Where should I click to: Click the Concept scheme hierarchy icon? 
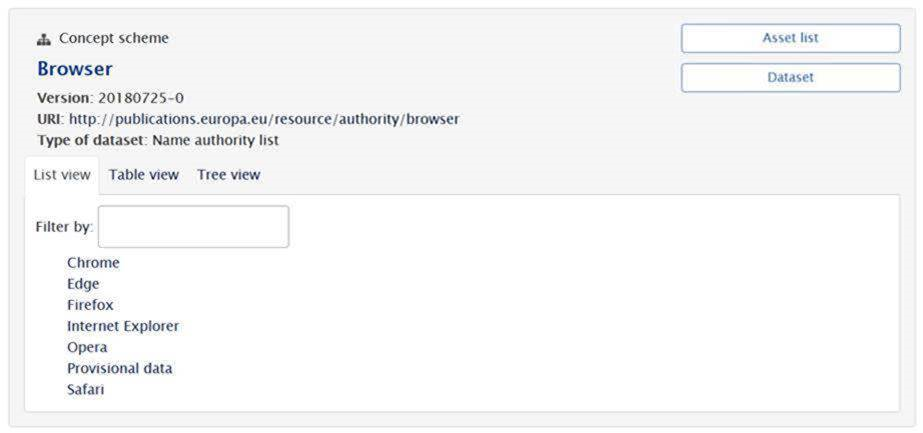pos(44,39)
